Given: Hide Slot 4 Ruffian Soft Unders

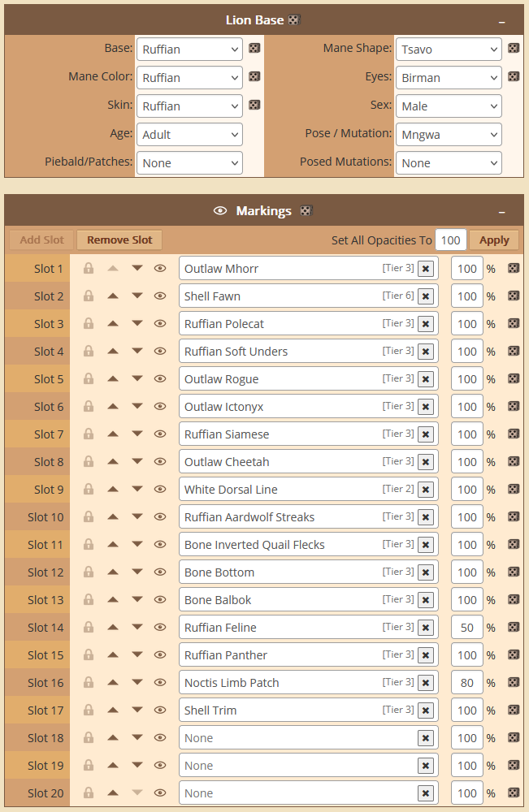Looking at the screenshot, I should (160, 351).
